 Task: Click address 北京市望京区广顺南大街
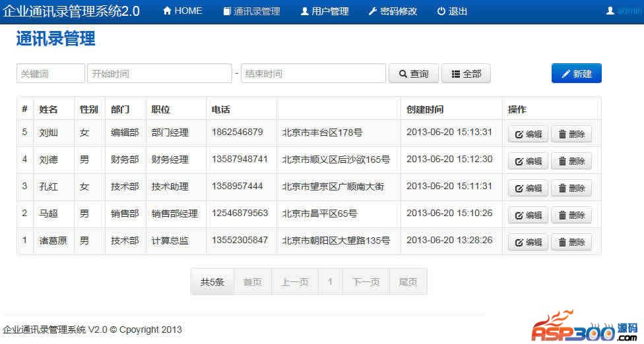(x=333, y=186)
